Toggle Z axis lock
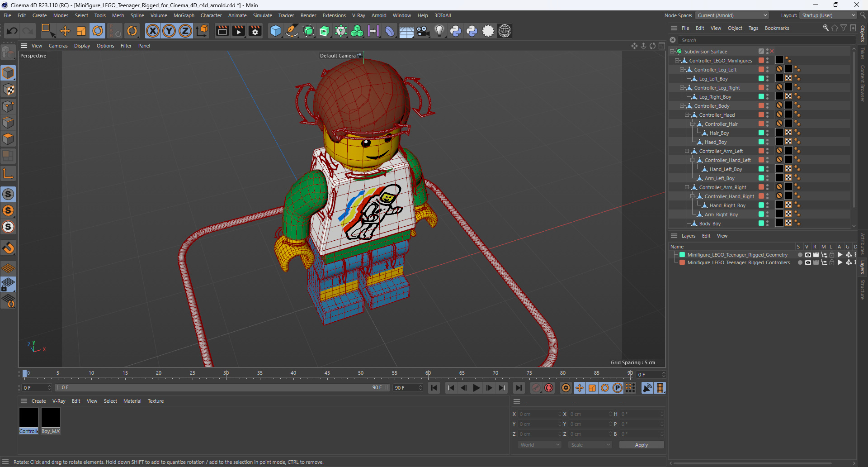The image size is (868, 467). [185, 31]
